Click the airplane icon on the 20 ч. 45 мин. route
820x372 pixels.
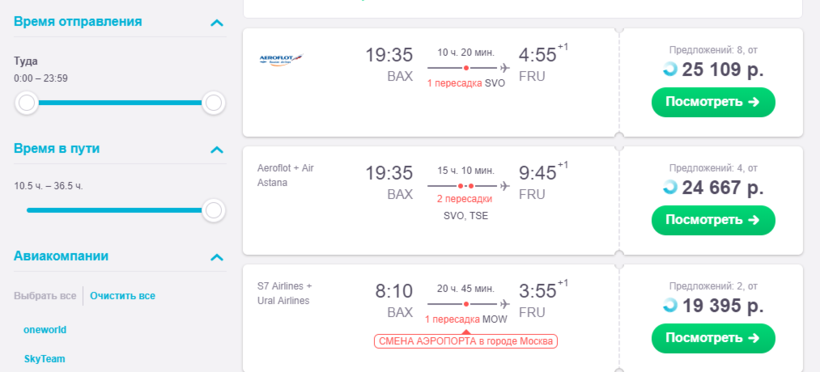[x=505, y=304]
